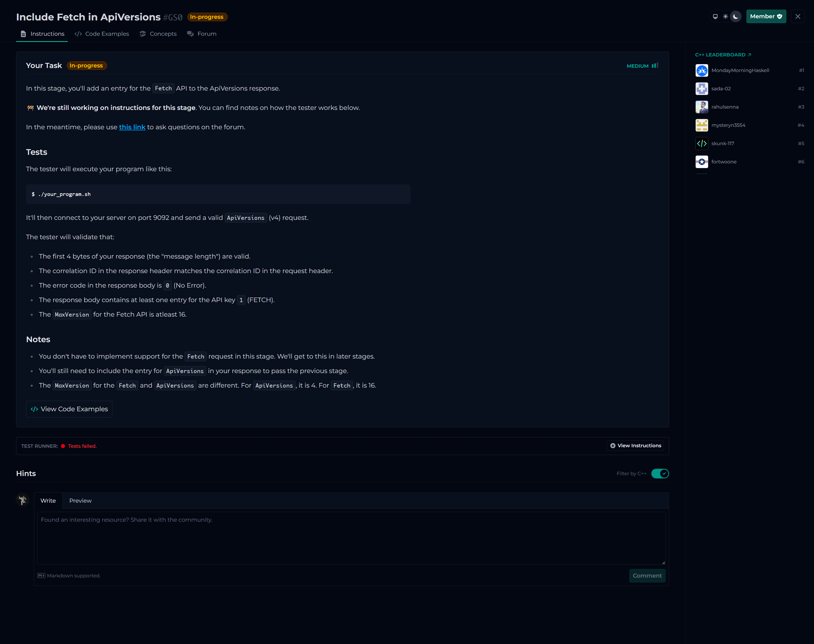Switch to the Forum tab
Image resolution: width=814 pixels, height=644 pixels.
tap(202, 34)
